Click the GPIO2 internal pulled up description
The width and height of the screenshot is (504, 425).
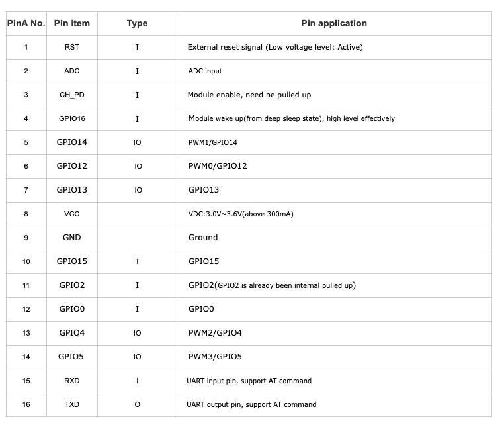272,285
